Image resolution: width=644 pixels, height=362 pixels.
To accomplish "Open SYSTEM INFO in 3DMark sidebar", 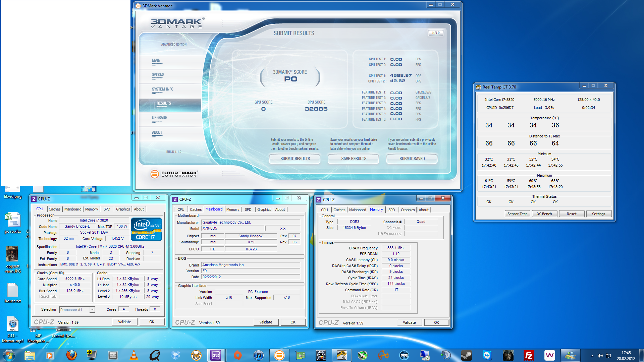I will (x=163, y=89).
